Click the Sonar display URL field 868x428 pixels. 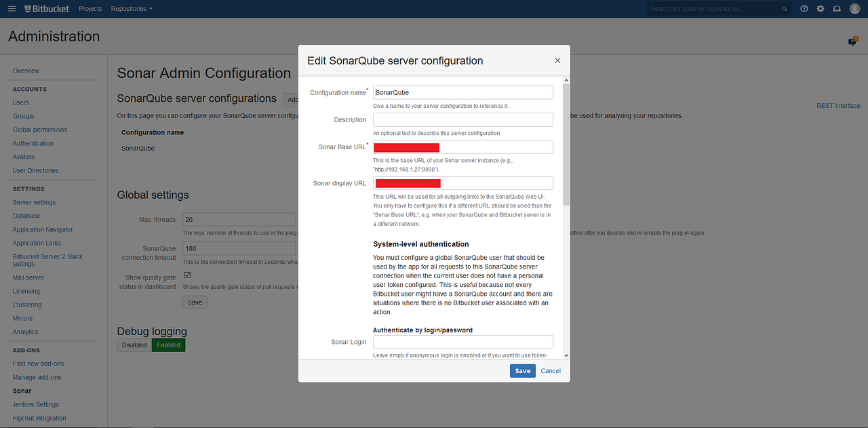tap(463, 183)
